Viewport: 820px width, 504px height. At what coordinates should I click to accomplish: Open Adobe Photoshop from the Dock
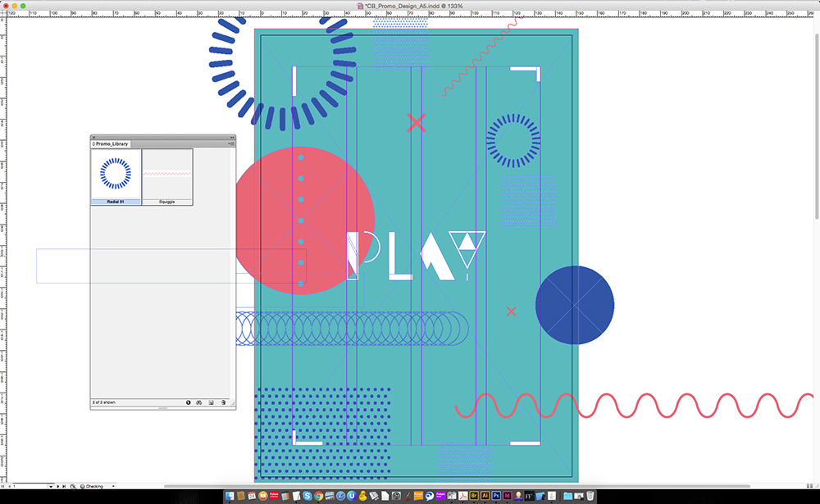pos(496,496)
